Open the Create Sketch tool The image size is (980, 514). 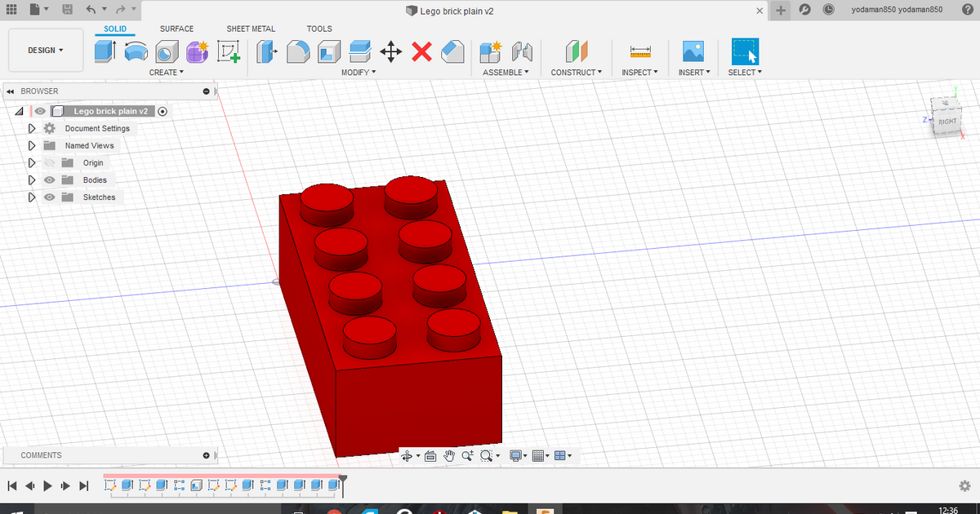pos(229,51)
